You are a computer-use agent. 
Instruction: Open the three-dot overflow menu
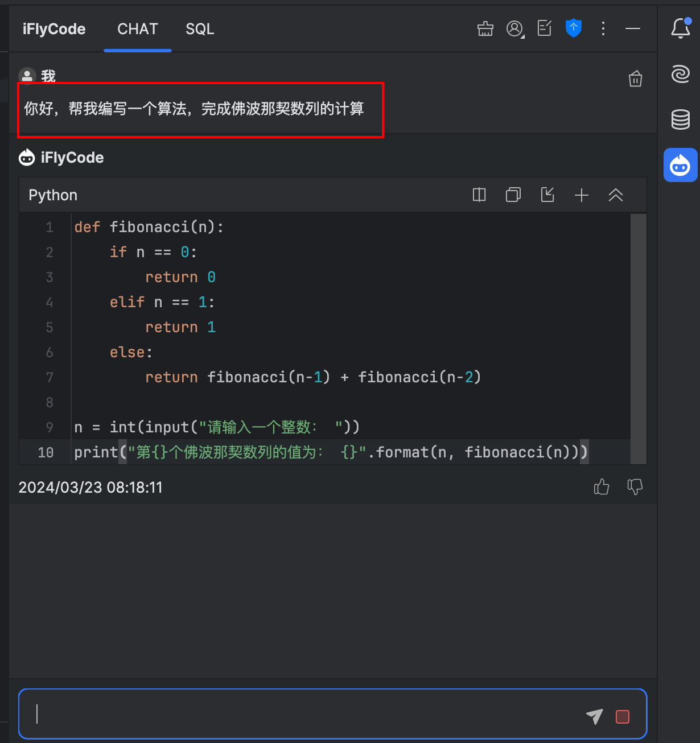[x=603, y=28]
